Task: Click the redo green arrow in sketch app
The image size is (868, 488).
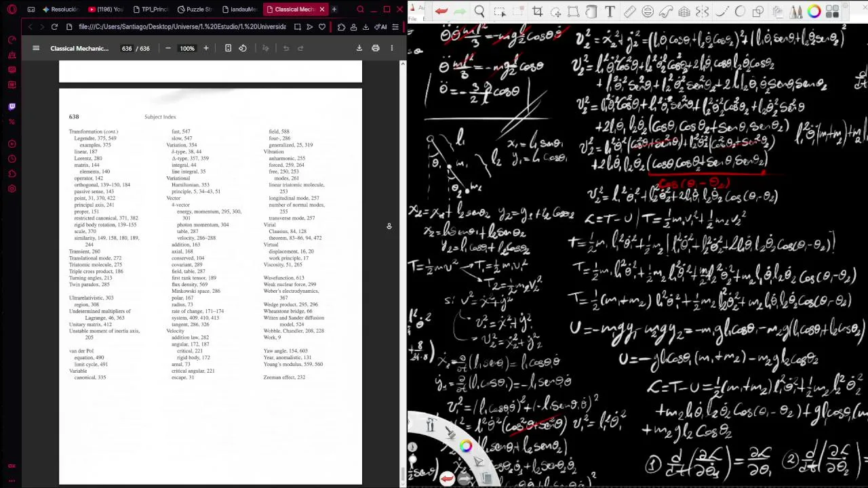Action: (459, 11)
